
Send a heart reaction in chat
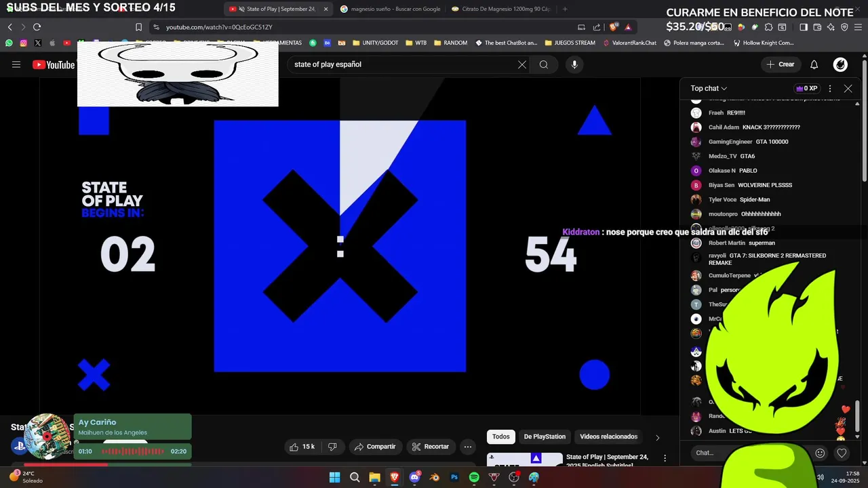pyautogui.click(x=842, y=453)
